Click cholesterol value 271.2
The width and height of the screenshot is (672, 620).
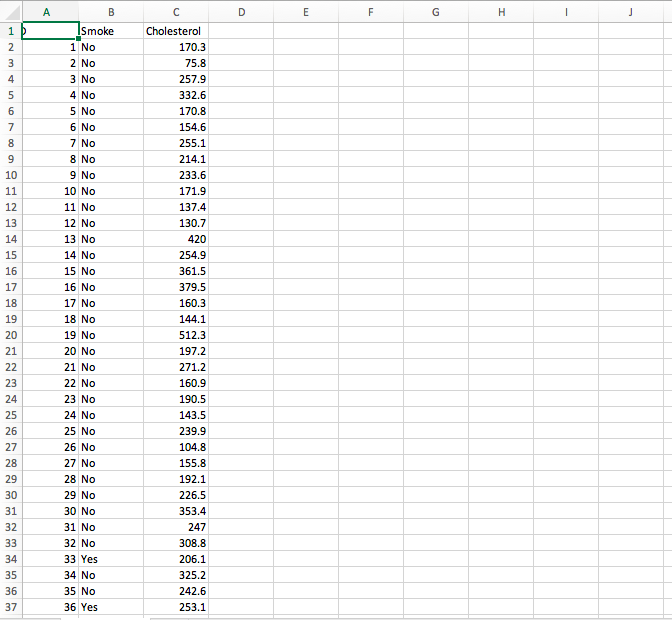176,367
